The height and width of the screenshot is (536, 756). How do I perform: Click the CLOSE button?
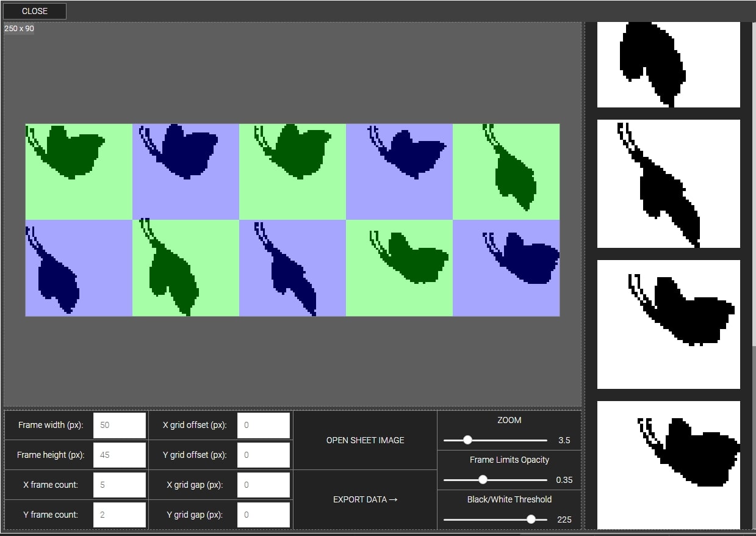(x=35, y=11)
